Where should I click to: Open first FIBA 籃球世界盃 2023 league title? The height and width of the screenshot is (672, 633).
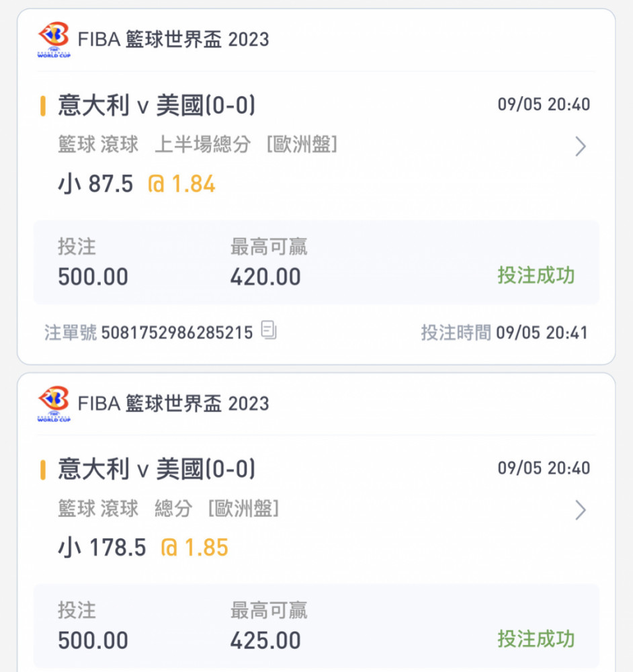tap(173, 40)
